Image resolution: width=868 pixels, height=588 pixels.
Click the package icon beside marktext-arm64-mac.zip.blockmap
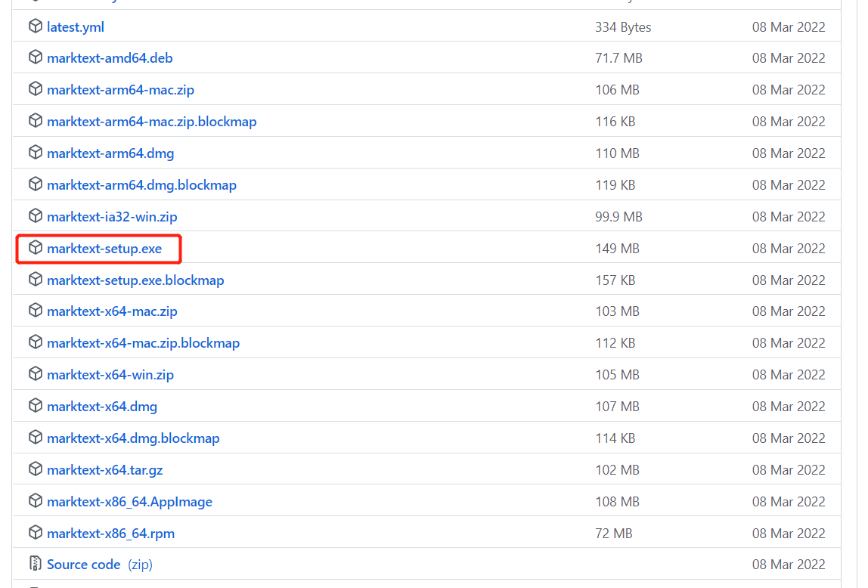click(x=36, y=120)
